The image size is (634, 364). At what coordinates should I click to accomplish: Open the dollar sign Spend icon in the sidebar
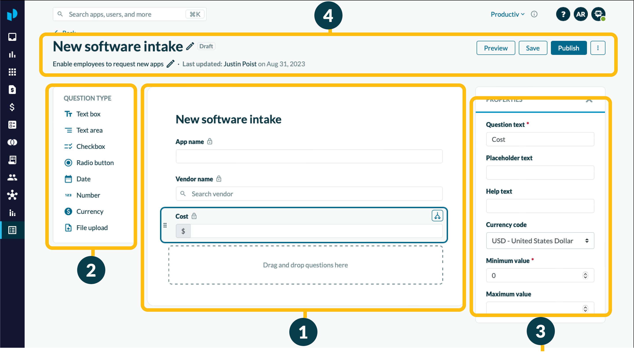coord(12,107)
